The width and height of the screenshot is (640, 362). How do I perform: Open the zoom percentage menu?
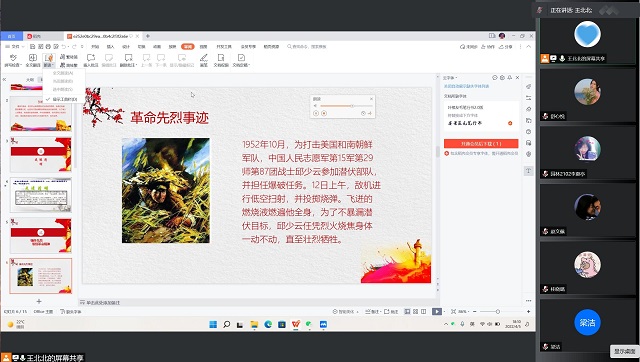pyautogui.click(x=463, y=311)
